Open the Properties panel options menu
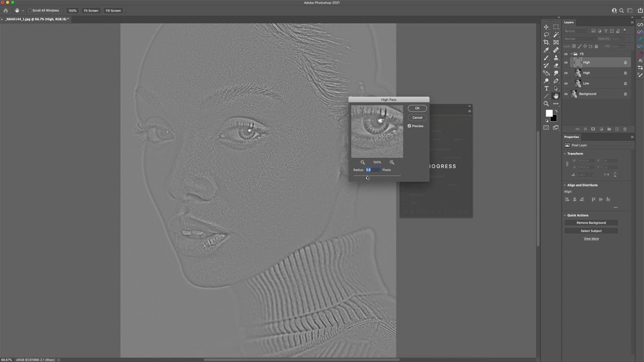Image resolution: width=644 pixels, height=362 pixels. coord(632,137)
